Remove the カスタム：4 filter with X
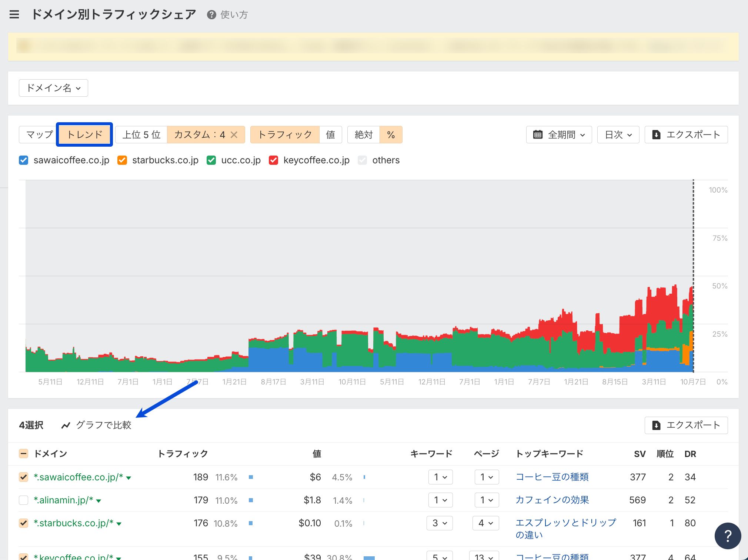Image resolution: width=748 pixels, height=560 pixels. [234, 135]
